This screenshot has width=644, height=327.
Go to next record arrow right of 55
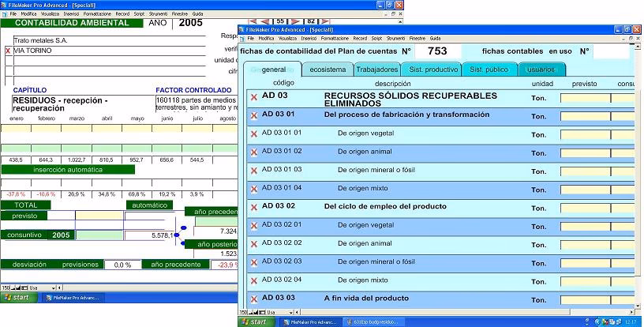coord(295,21)
